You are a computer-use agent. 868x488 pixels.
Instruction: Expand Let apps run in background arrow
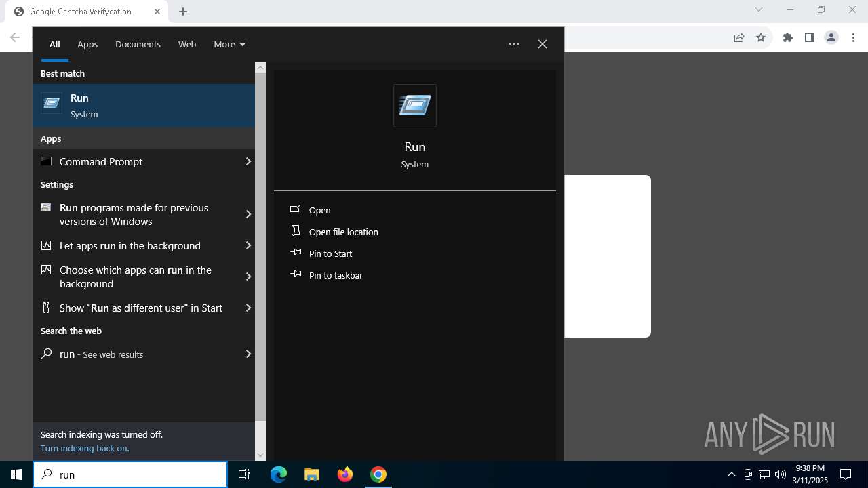248,245
